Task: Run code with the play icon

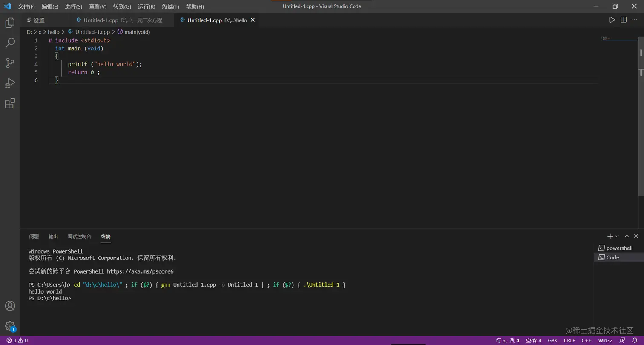Action: (612, 20)
